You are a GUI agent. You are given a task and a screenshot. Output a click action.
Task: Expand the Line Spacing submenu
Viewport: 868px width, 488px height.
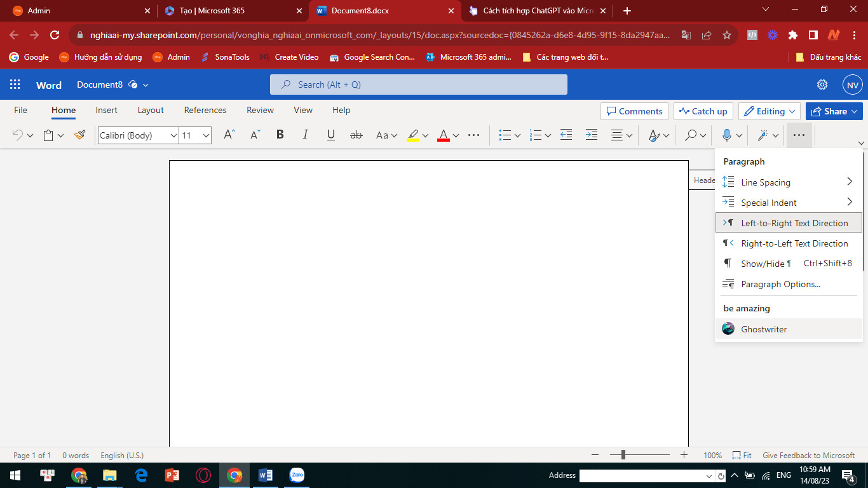click(x=788, y=182)
